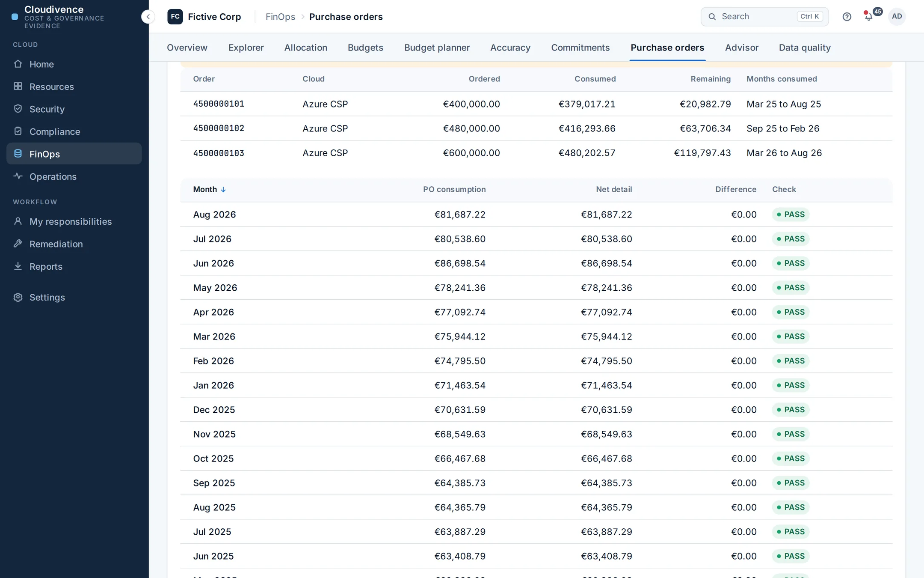Open the AD user avatar menu
Screen dimensions: 924x578
point(897,16)
